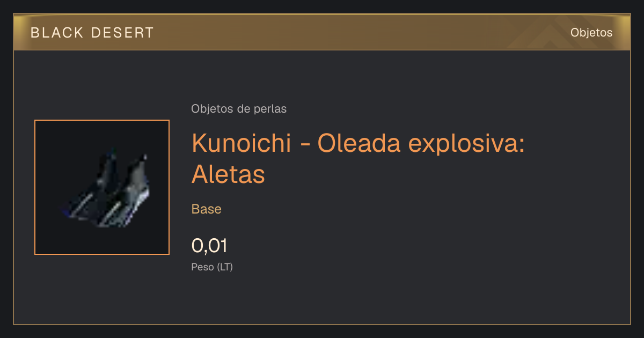Click the (LT) unit text

[225, 267]
